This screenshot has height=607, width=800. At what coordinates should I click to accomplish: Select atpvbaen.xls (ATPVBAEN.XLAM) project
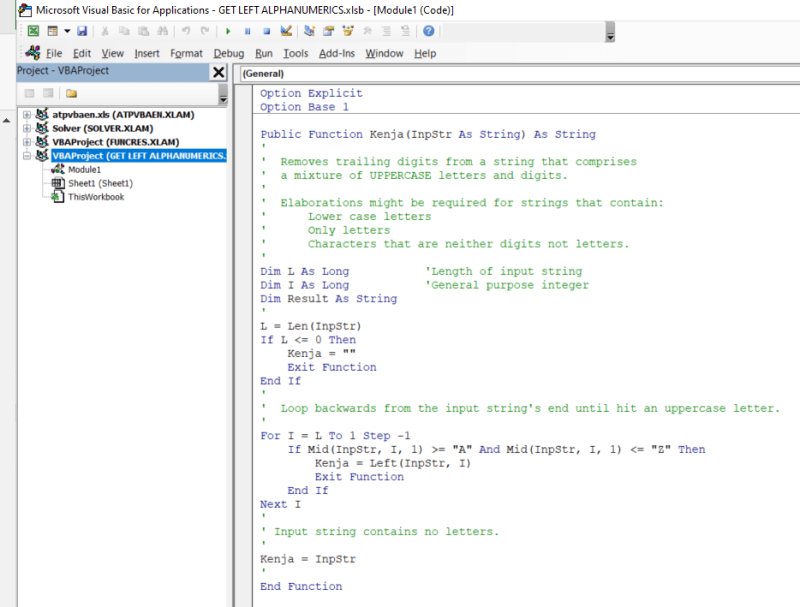click(x=123, y=115)
